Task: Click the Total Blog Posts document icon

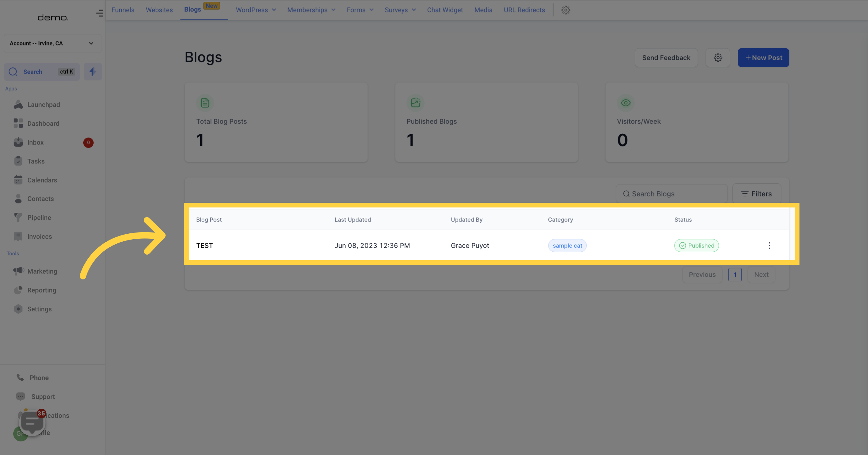Action: pos(205,103)
